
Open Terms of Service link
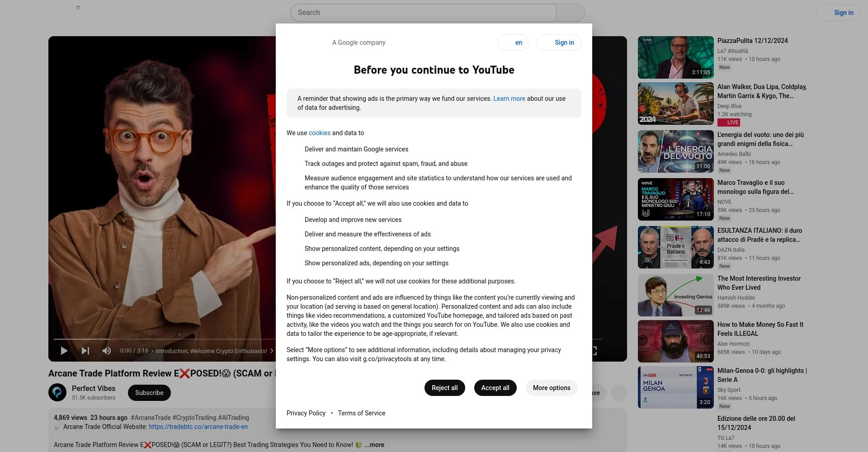(362, 413)
